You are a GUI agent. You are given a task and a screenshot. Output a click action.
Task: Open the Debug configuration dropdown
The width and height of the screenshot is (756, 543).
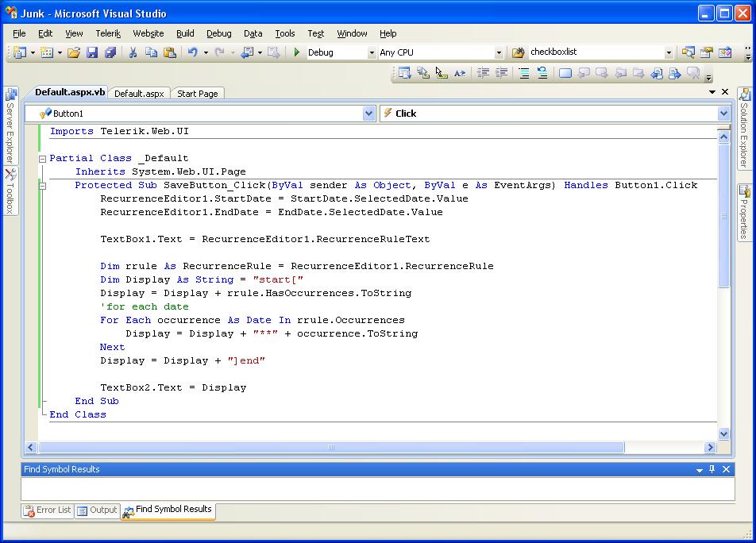(371, 52)
